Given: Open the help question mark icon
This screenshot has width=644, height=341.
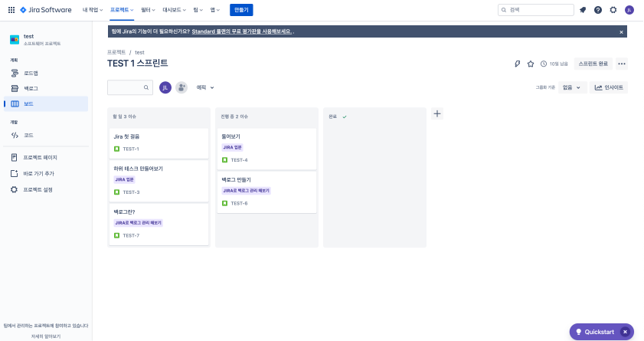Looking at the screenshot, I should 598,10.
